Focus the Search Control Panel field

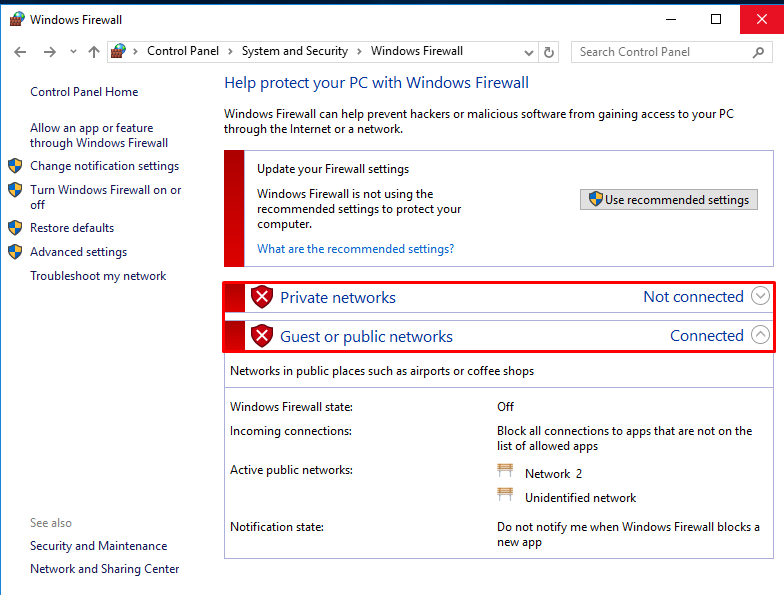click(x=672, y=52)
